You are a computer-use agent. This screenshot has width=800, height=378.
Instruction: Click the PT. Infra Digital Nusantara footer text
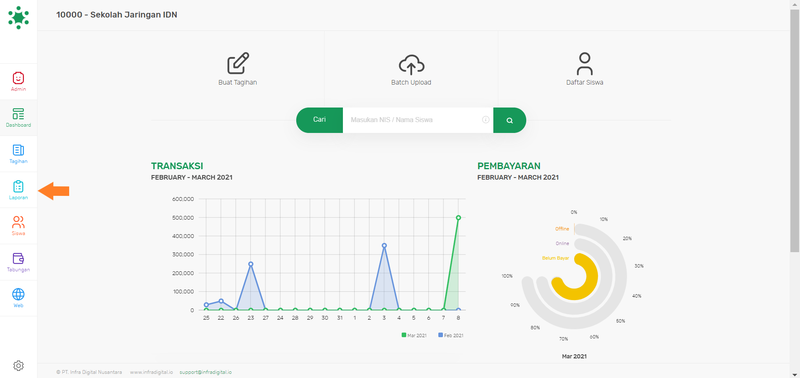[x=89, y=372]
